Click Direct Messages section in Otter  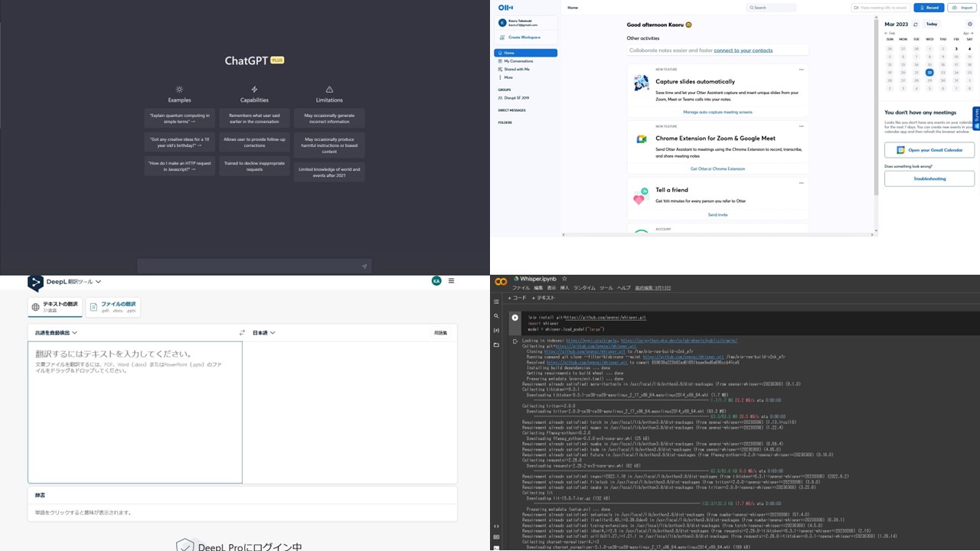point(512,110)
